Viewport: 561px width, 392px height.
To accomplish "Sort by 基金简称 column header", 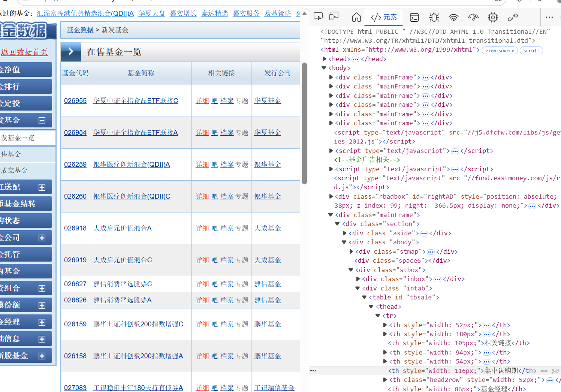I will click(x=141, y=73).
